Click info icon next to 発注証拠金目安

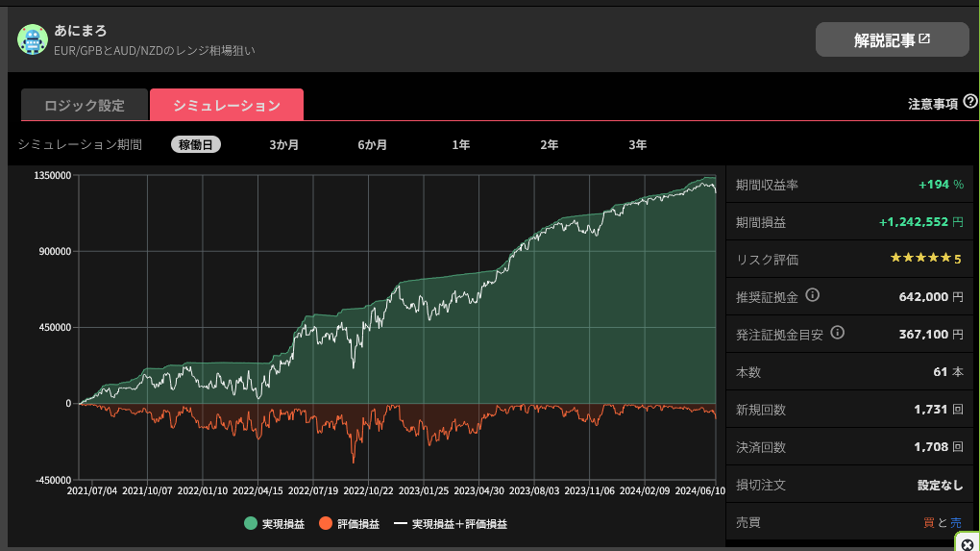click(x=837, y=334)
